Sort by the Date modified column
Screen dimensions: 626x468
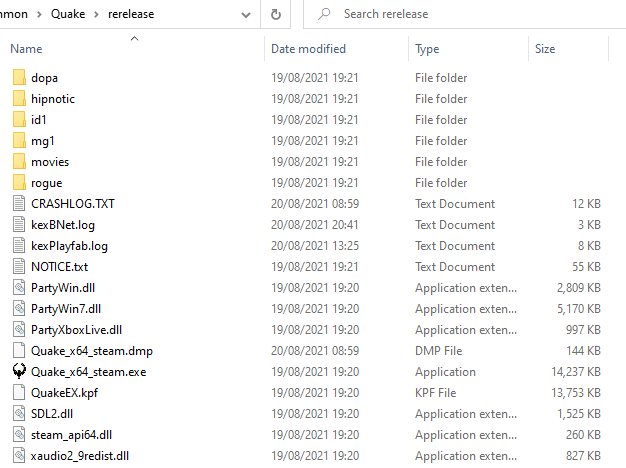(308, 49)
